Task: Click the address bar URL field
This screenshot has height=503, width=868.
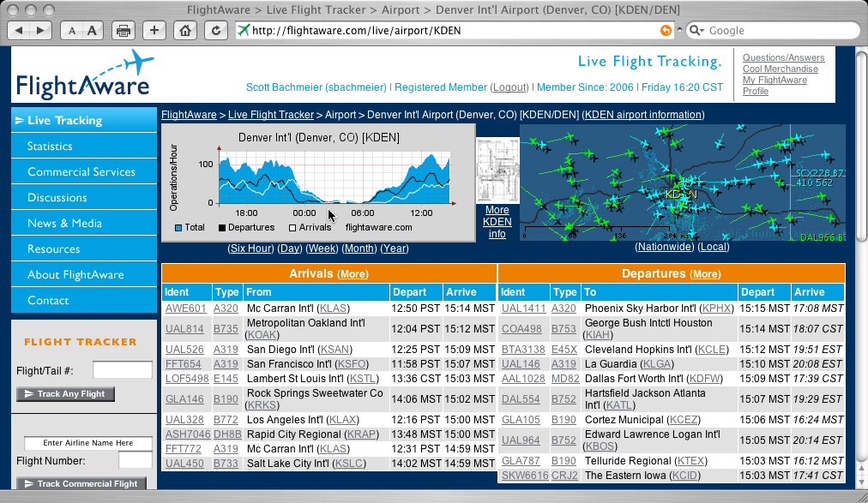Action: pyautogui.click(x=454, y=30)
